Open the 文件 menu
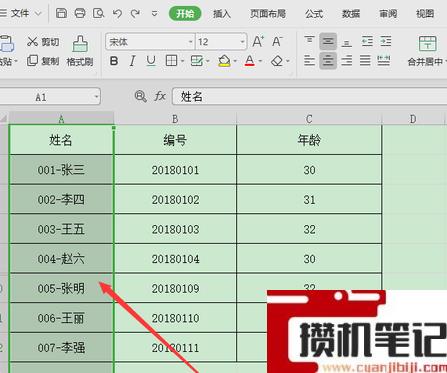447x373 pixels. tap(20, 13)
